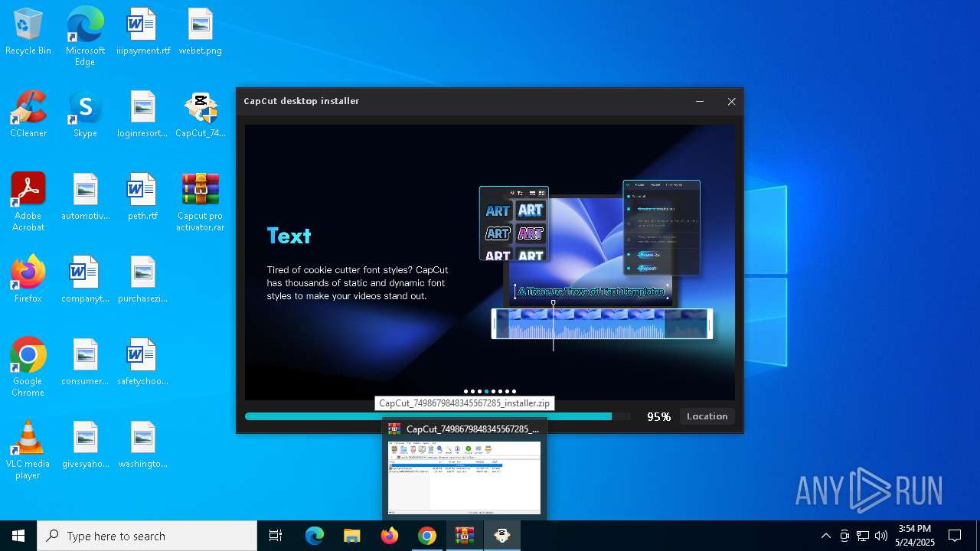This screenshot has height=551, width=980.
Task: Open the volume control tray icon
Action: point(881,536)
